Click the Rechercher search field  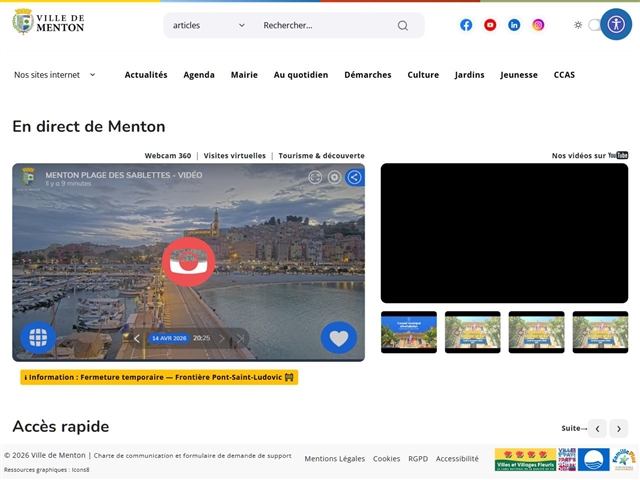(x=327, y=25)
